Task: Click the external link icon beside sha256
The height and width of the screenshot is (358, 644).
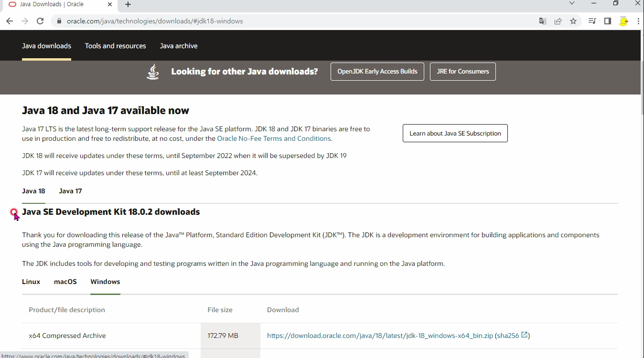Action: tap(525, 335)
